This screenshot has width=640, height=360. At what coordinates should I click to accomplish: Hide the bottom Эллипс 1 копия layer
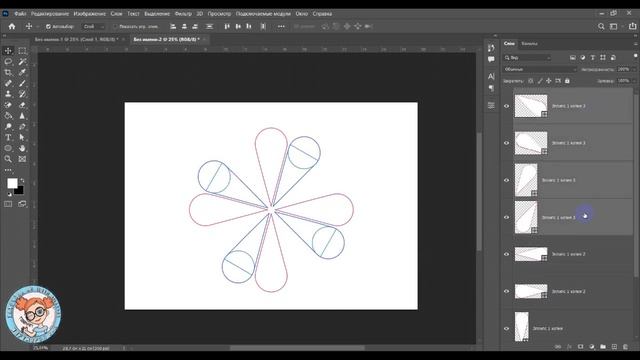[x=507, y=328]
